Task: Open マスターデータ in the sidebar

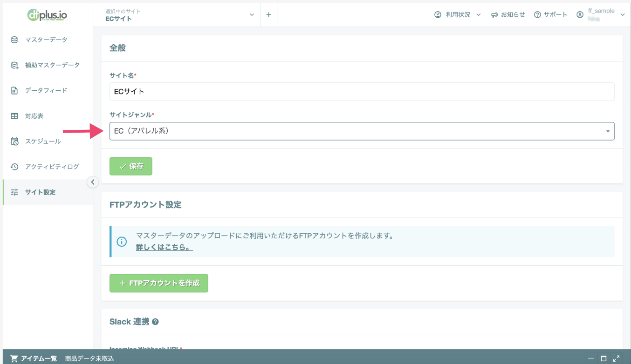Action: click(x=48, y=40)
